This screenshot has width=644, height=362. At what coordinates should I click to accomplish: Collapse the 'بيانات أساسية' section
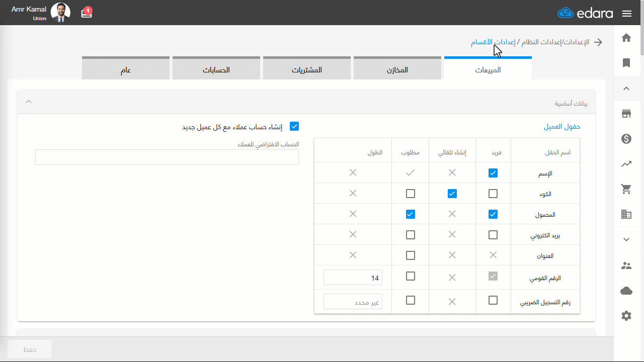tap(29, 102)
